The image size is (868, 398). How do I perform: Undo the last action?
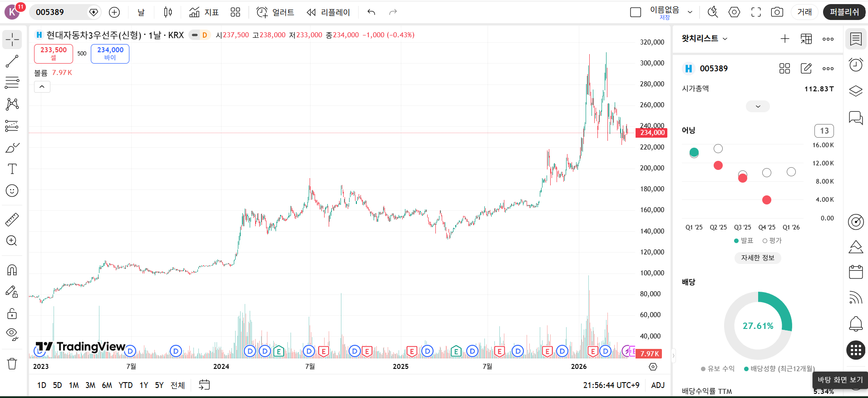coord(371,12)
